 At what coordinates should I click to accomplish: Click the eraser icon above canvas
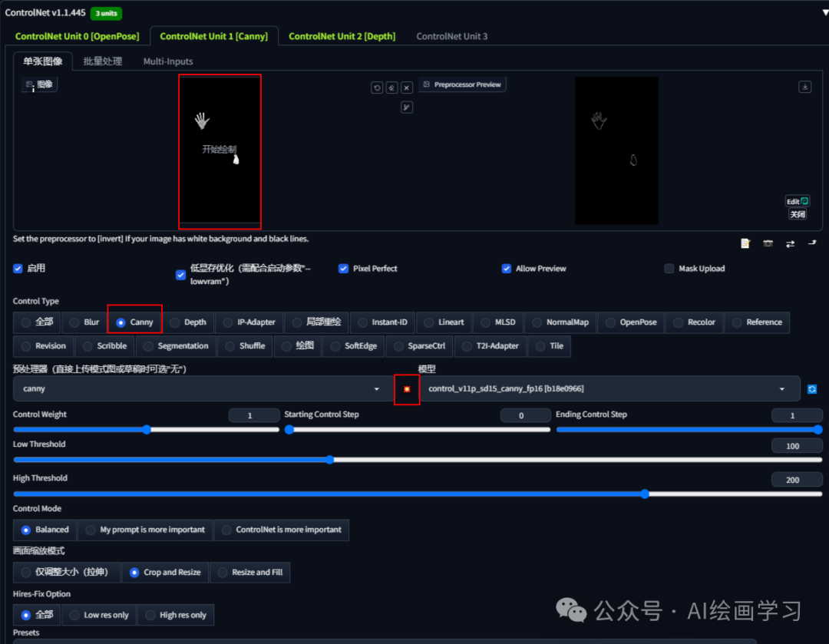coord(391,88)
